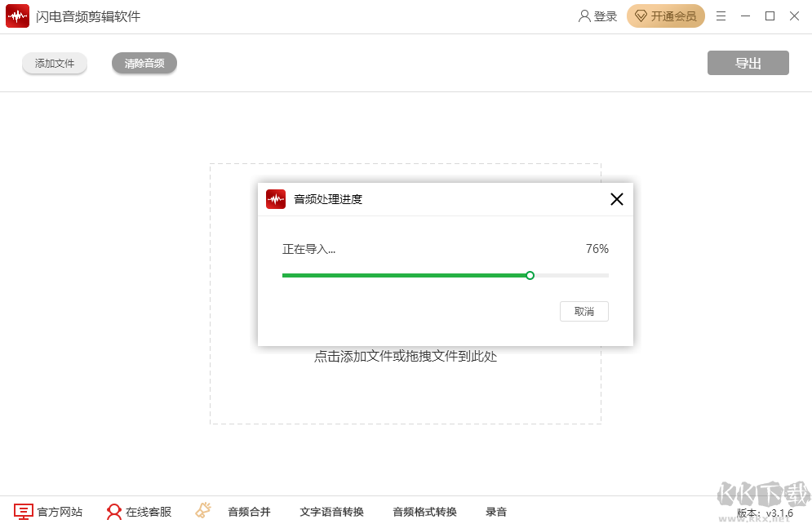This screenshot has height=524, width=812.
Task: Open the 文字语音转换 text-to-speech tool
Action: [x=334, y=511]
